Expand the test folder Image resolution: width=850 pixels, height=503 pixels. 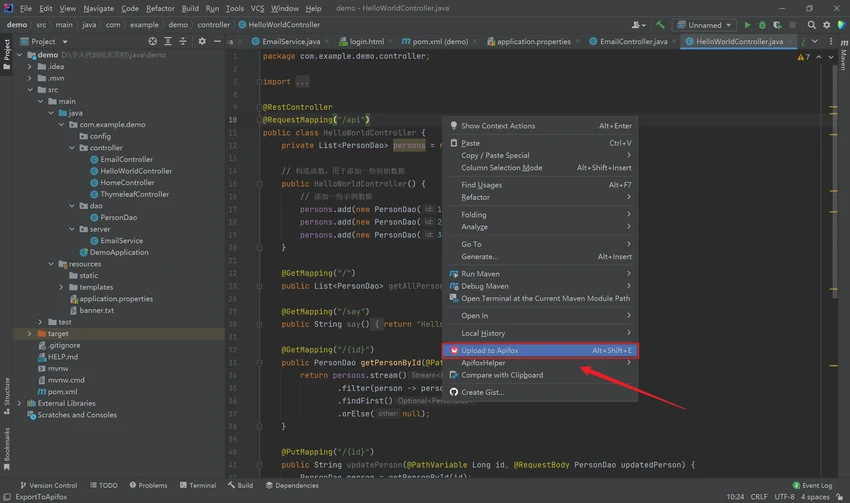coord(40,322)
